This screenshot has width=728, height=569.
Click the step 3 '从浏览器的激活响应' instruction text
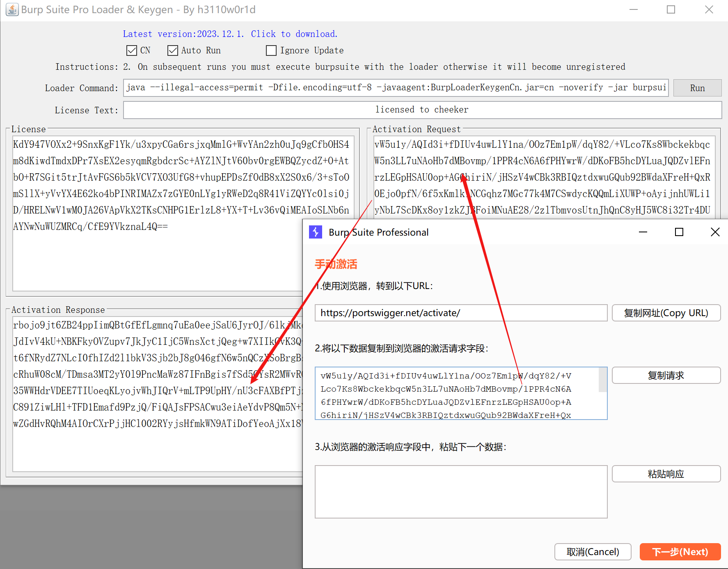click(x=411, y=447)
